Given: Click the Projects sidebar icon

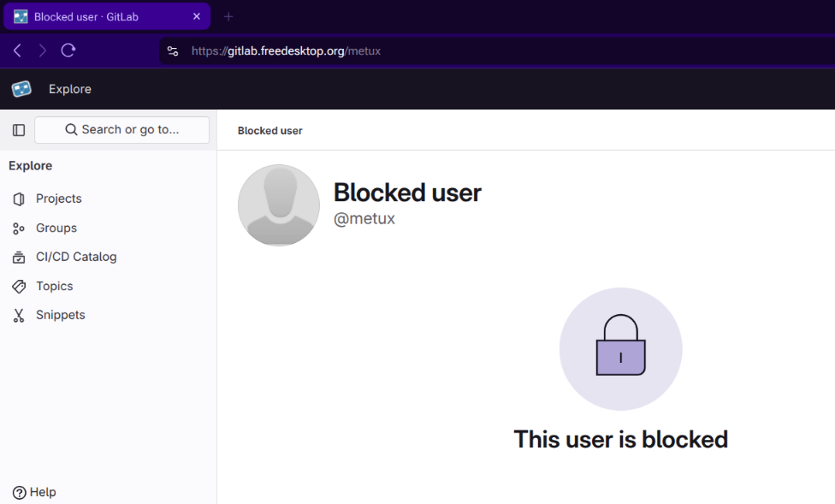Looking at the screenshot, I should [19, 199].
